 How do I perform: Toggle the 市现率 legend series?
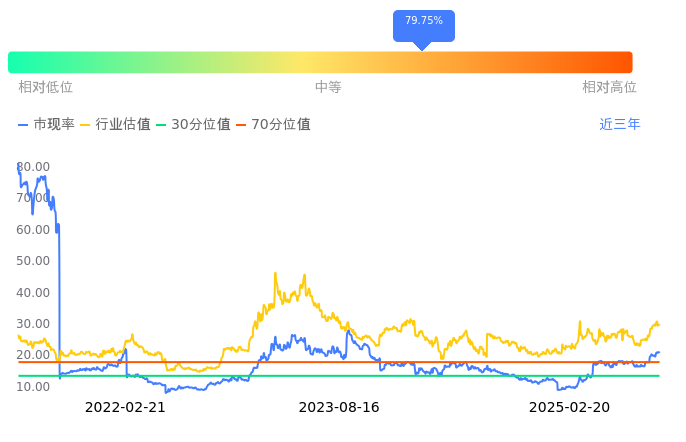[x=46, y=125]
